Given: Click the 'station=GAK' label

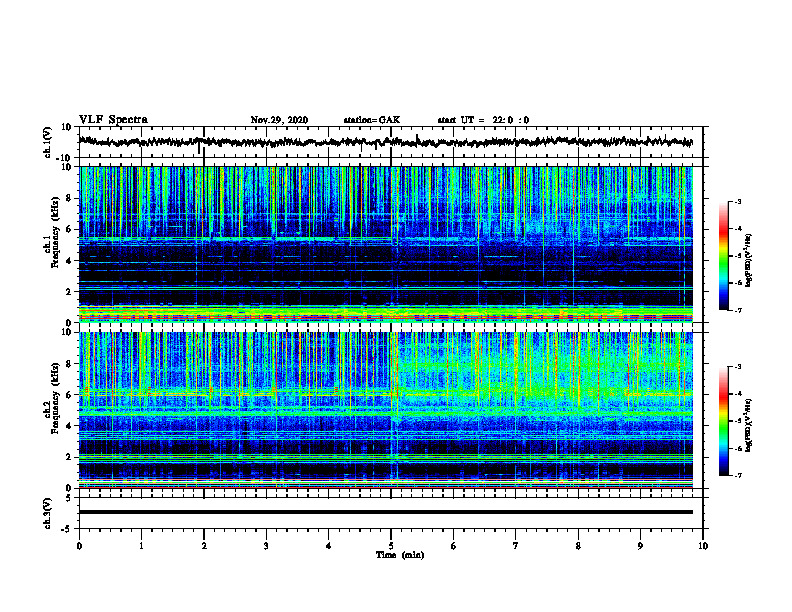Looking at the screenshot, I should [372, 120].
